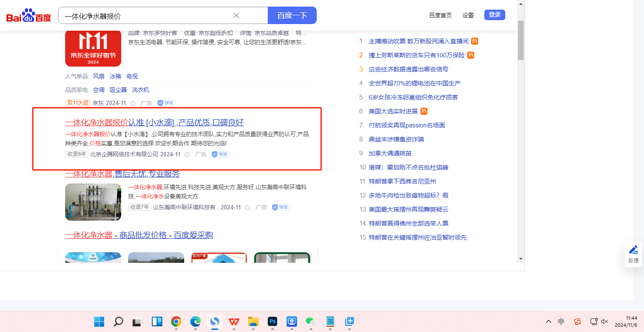This screenshot has width=644, height=332.
Task: Click the 洗衣机 appliance link
Action: pyautogui.click(x=140, y=90)
